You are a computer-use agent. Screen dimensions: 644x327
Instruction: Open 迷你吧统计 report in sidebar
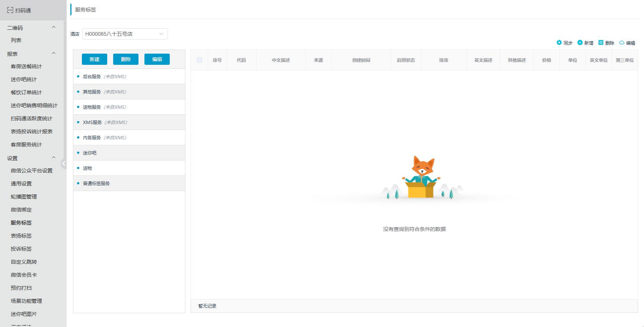[x=24, y=79]
